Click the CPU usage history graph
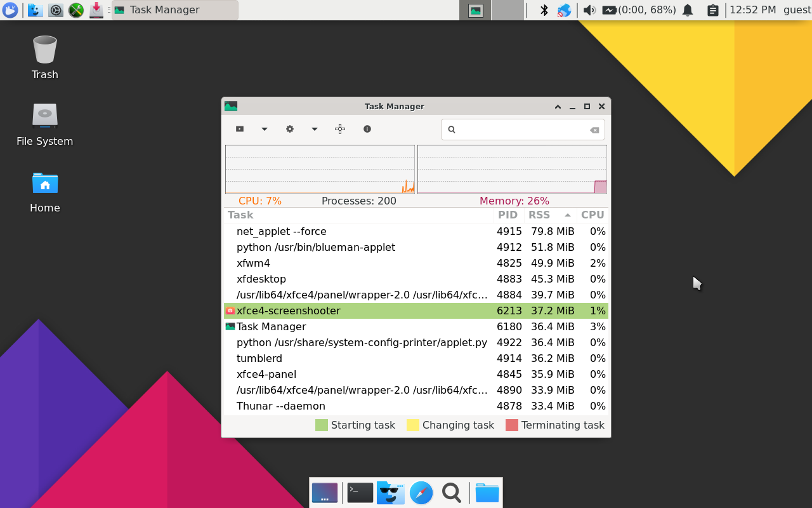The height and width of the screenshot is (508, 812). coord(320,169)
